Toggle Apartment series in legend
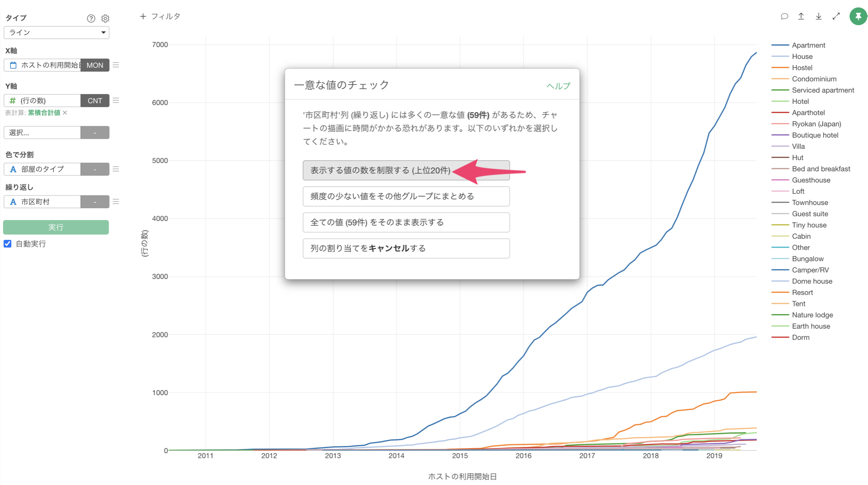 (x=808, y=45)
